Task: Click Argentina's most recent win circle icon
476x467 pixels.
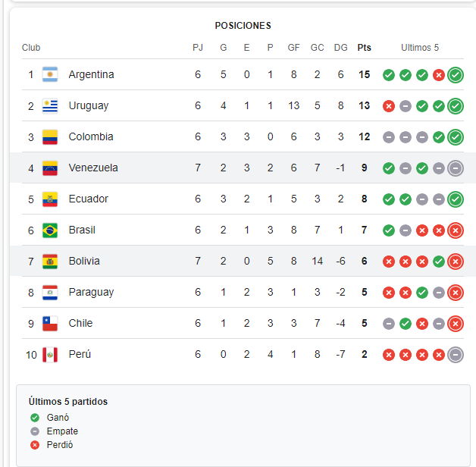Action: coord(456,75)
